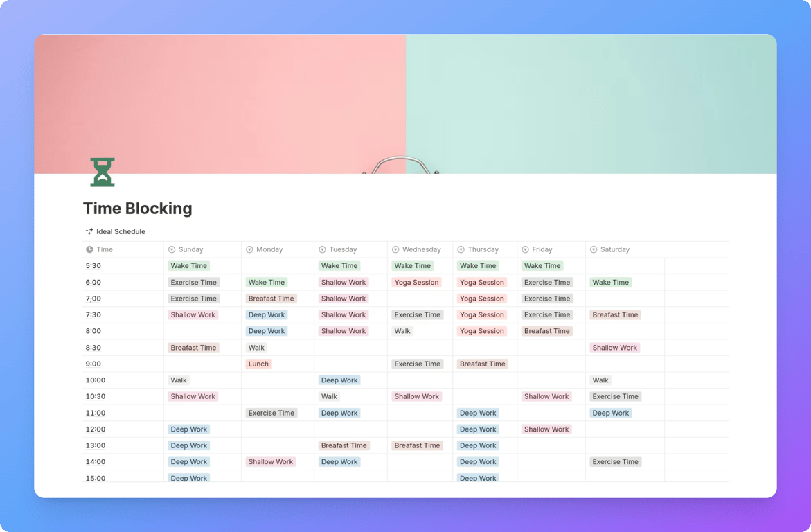The height and width of the screenshot is (532, 811).
Task: Click Sunday's Wake Time tag at 5:30
Action: [189, 265]
